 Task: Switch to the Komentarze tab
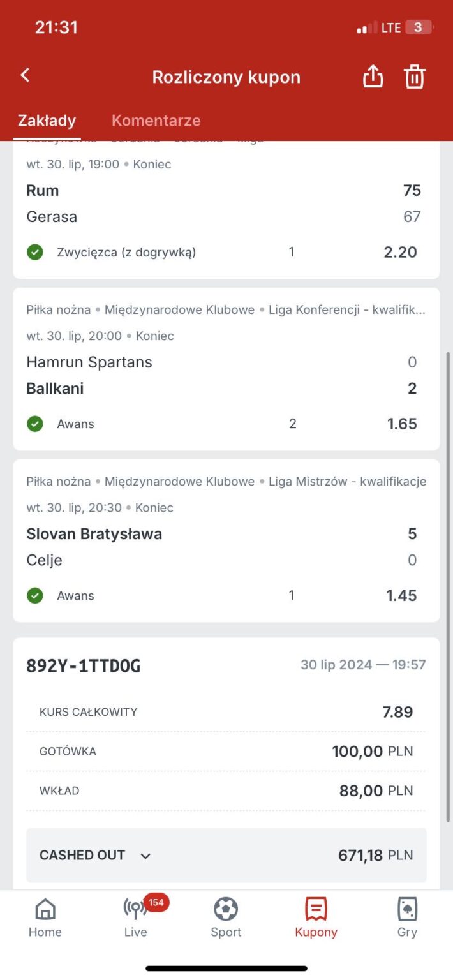[156, 121]
